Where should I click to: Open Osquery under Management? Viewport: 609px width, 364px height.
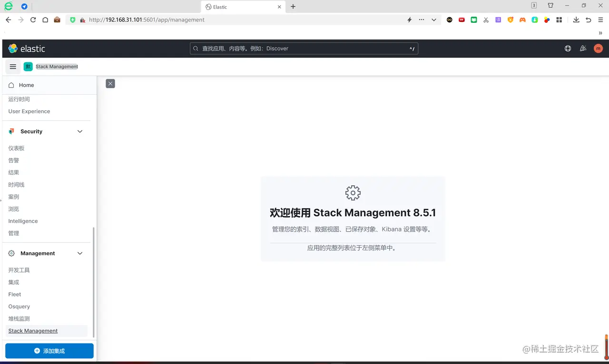[x=19, y=307]
